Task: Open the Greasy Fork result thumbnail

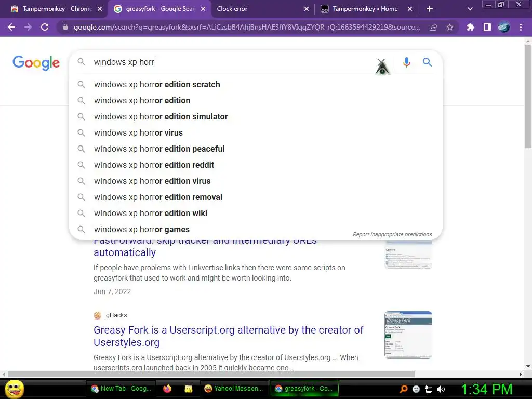Action: 408,335
